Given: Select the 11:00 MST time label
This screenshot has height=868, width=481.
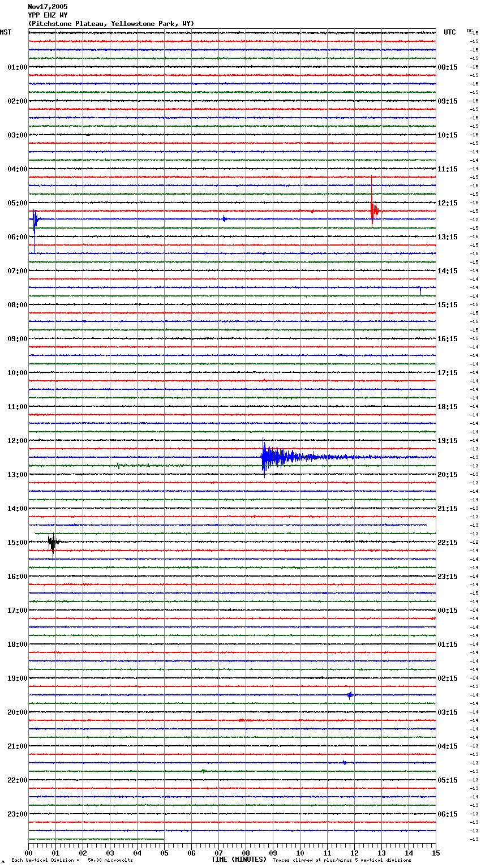Looking at the screenshot, I should [x=18, y=407].
